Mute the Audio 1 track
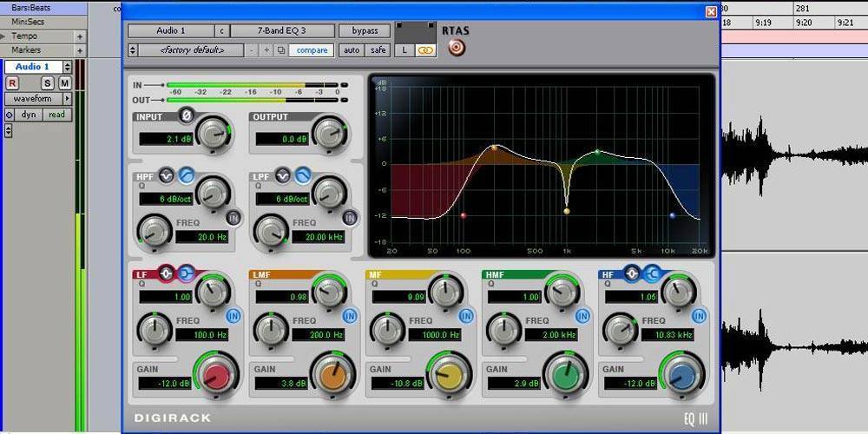The image size is (868, 434). pos(65,83)
